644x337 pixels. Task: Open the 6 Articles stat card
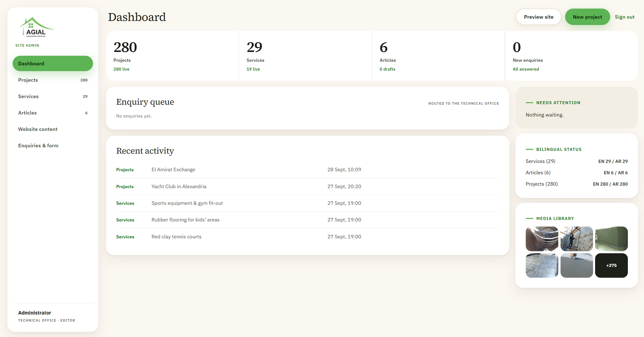[438, 56]
